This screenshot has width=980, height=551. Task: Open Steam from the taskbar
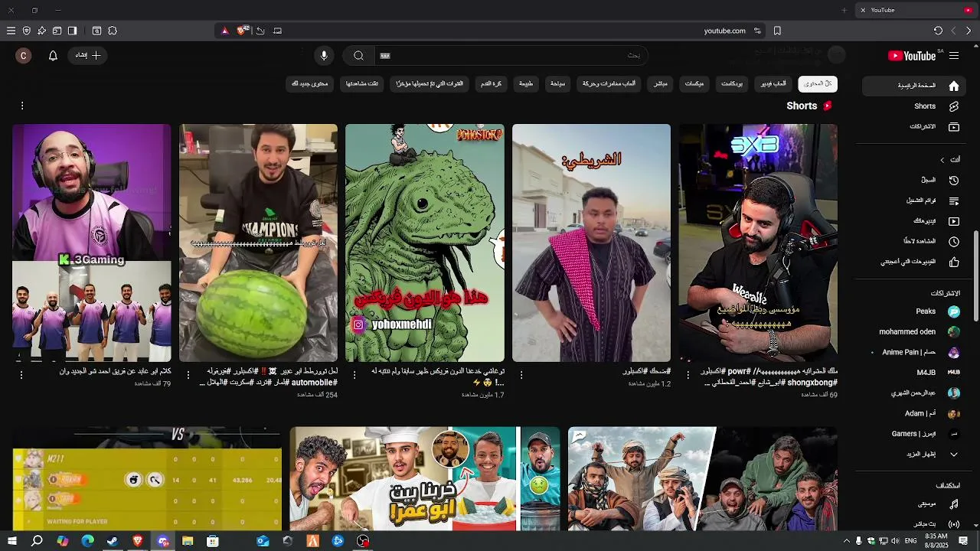113,541
